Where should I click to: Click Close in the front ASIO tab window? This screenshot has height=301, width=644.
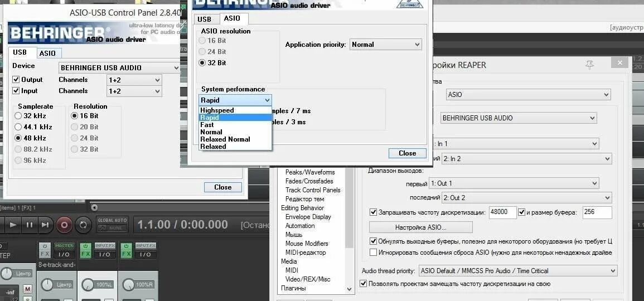click(x=408, y=153)
